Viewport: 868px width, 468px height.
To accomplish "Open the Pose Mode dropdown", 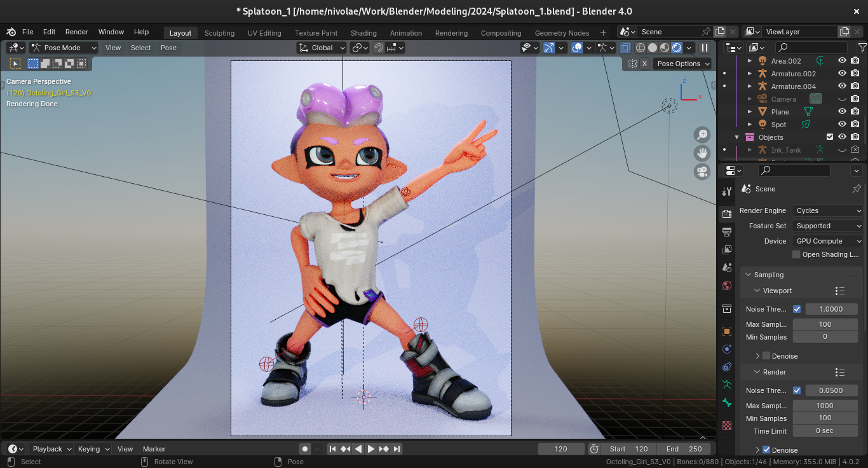I will (64, 48).
